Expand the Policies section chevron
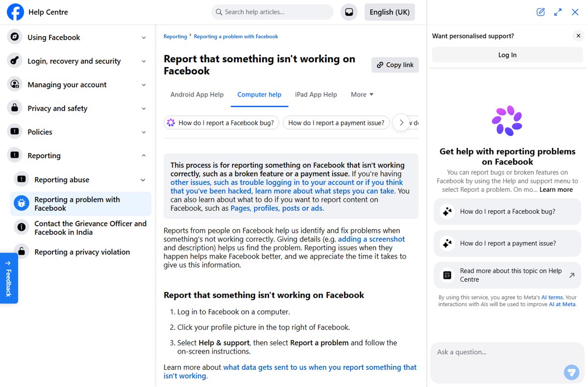 pos(144,132)
